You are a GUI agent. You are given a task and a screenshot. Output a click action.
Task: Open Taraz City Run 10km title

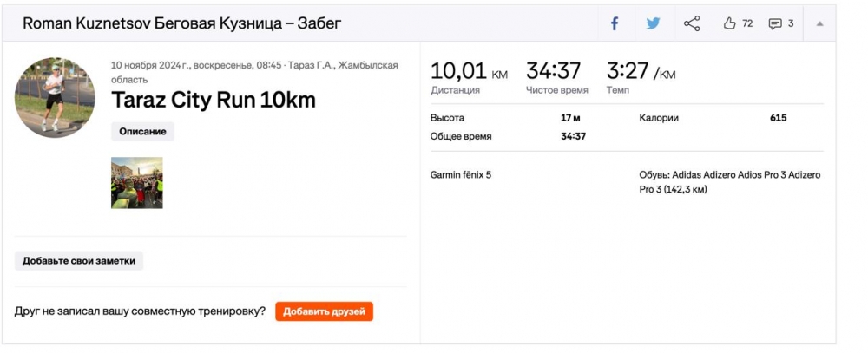pyautogui.click(x=214, y=101)
